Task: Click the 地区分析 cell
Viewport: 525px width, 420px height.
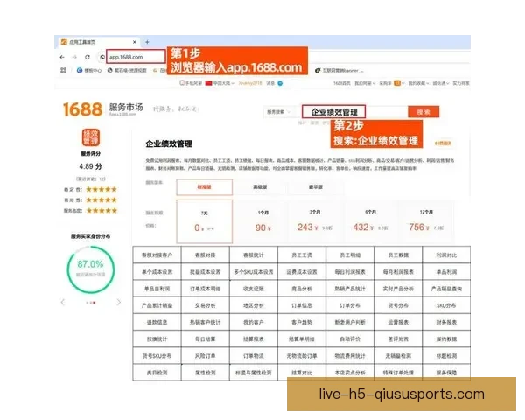Action: tap(254, 305)
